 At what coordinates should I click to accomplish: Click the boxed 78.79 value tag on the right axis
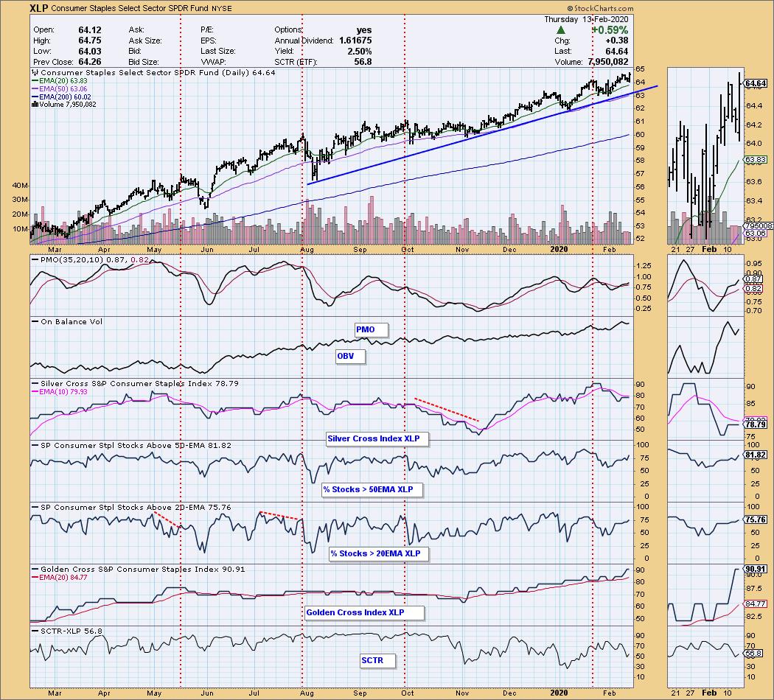pos(756,424)
